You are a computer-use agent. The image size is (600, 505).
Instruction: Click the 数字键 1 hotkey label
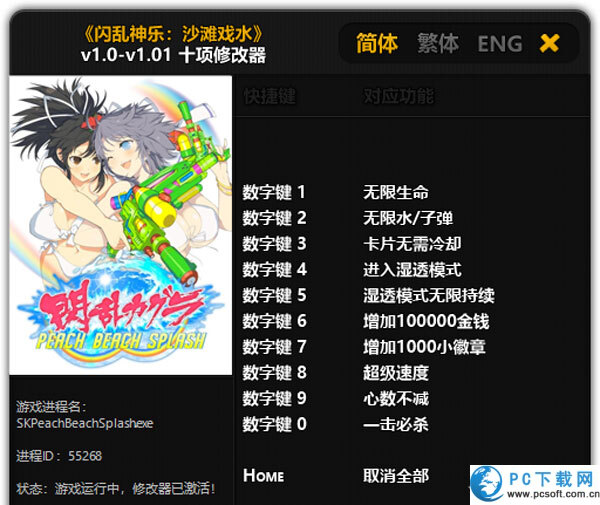click(x=274, y=192)
